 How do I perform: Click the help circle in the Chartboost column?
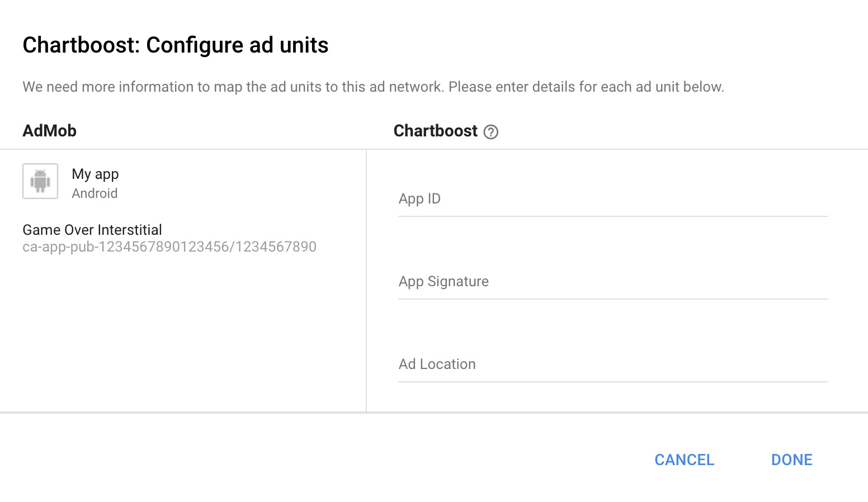pyautogui.click(x=490, y=131)
